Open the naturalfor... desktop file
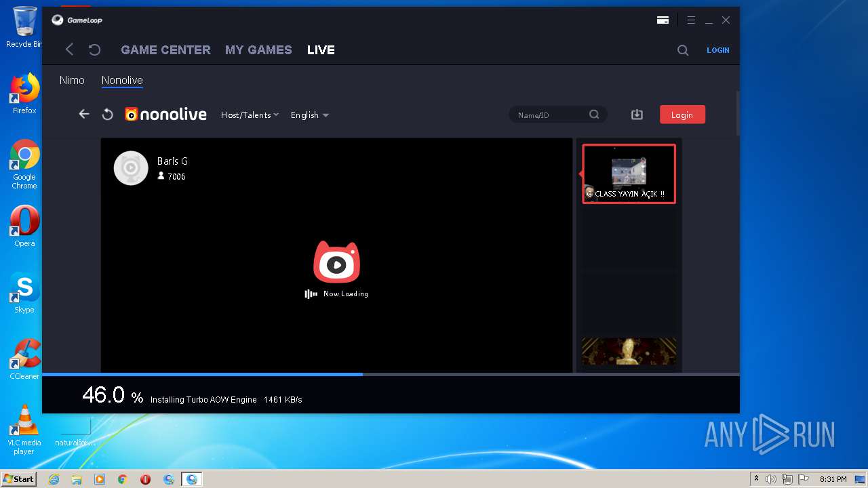Image resolution: width=868 pixels, height=488 pixels. (75, 432)
